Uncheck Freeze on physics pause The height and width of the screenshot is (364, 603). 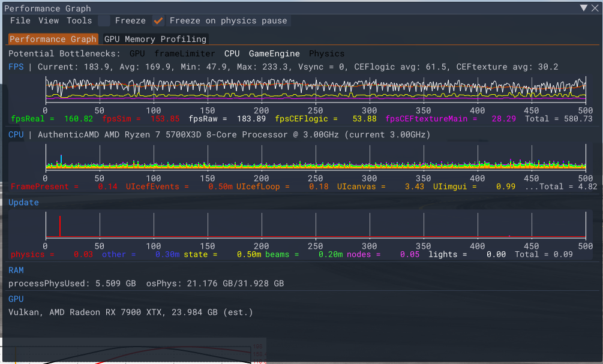[x=158, y=21]
